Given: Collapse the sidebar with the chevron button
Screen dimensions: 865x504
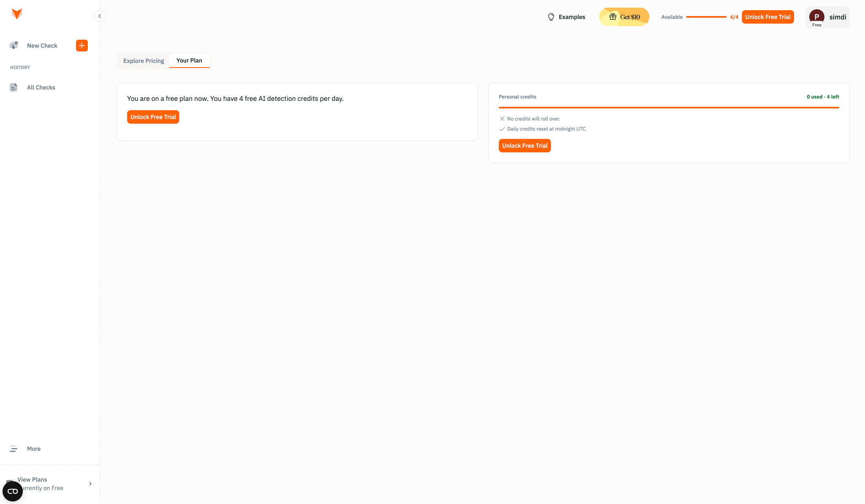Looking at the screenshot, I should (100, 16).
